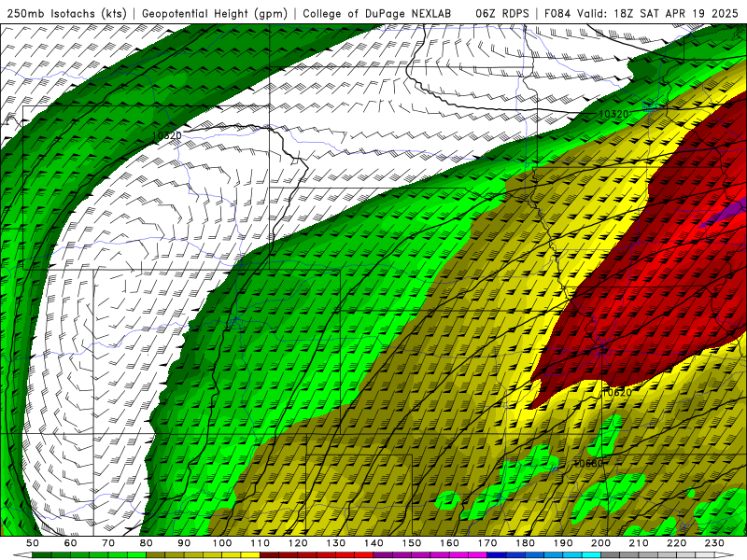The width and height of the screenshot is (747, 560).
Task: Click the '110' value on the color scale
Action: [261, 543]
